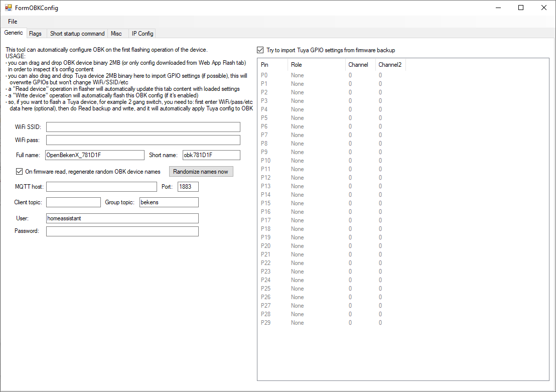Uncheck regenerate random OBK device names checkbox
This screenshot has width=556, height=392.
(19, 171)
